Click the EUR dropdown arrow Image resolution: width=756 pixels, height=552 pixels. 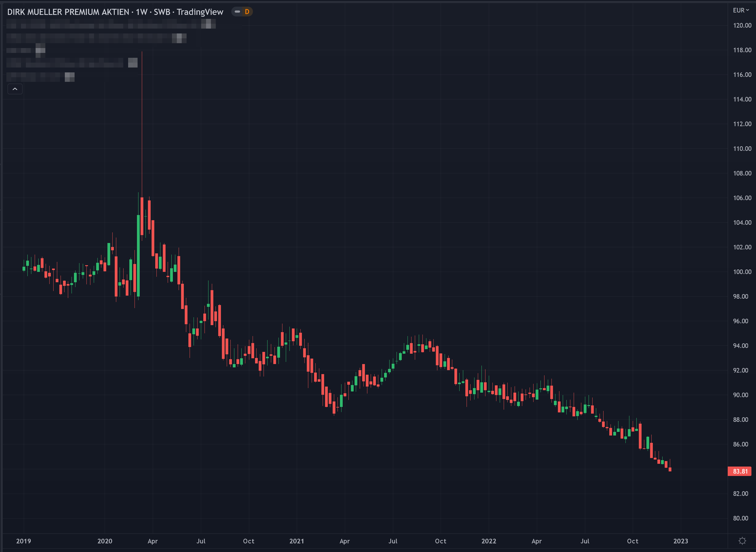click(747, 10)
